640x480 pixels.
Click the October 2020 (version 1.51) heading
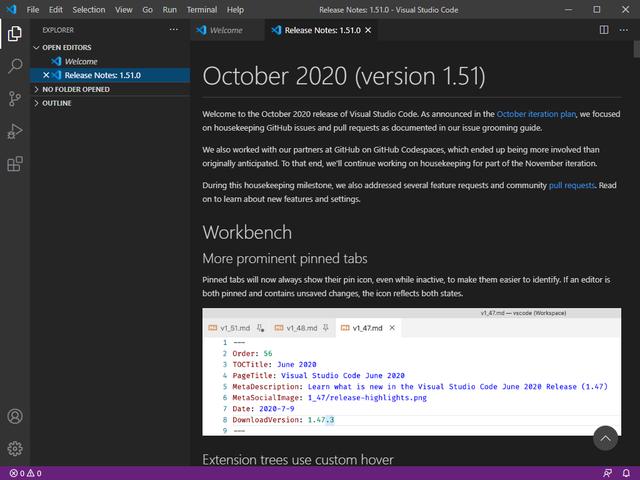tap(344, 76)
